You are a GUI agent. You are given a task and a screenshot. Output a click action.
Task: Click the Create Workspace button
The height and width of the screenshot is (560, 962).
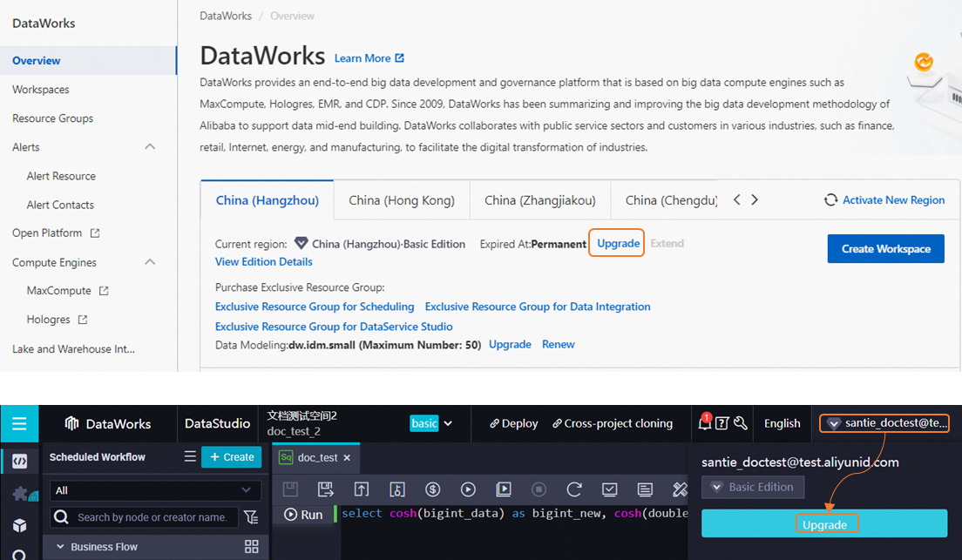(885, 248)
